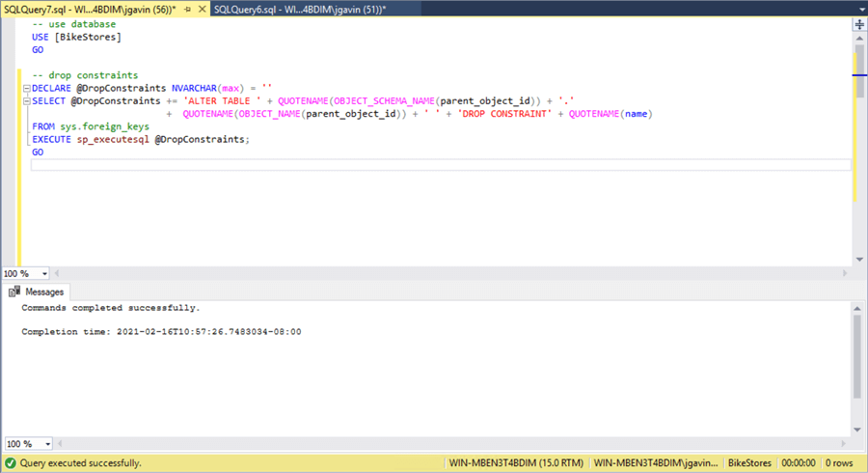Click the final GO statement
Screen dimensions: 868x473
38,152
